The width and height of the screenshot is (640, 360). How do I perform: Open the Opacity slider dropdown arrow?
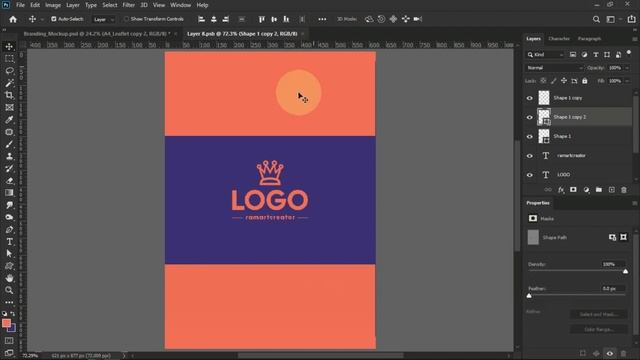click(x=627, y=68)
